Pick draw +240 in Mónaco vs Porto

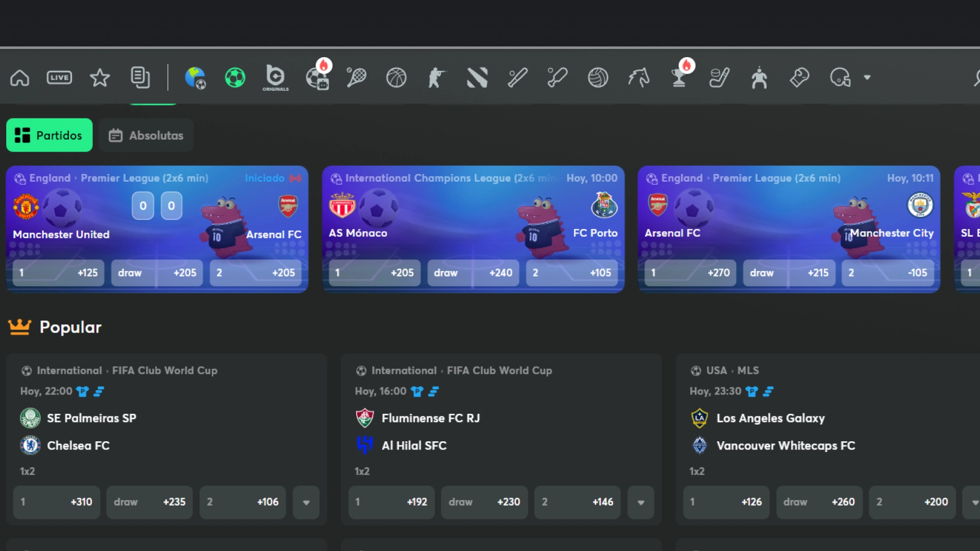[x=473, y=272]
